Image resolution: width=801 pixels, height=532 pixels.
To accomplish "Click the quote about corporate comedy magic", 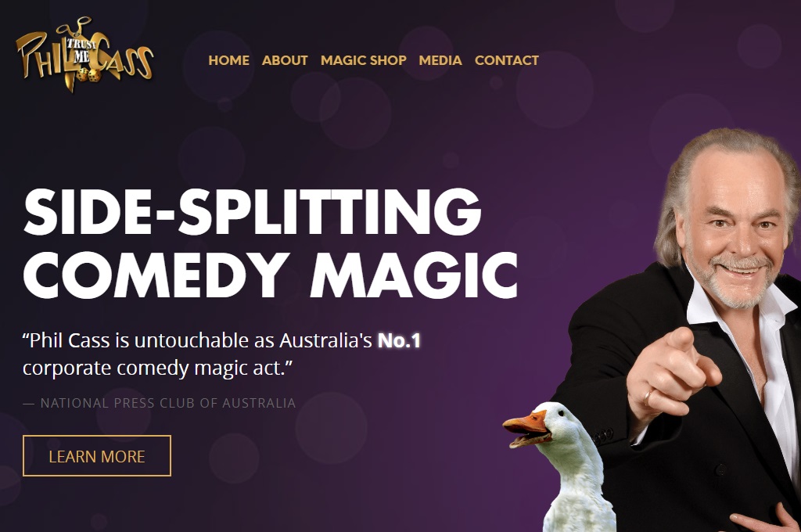I will 221,354.
